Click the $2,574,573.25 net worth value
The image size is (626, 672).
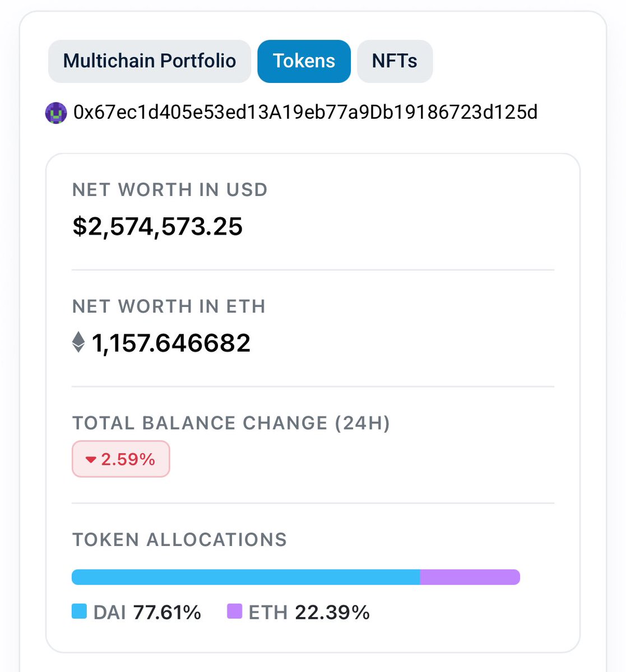(x=157, y=226)
